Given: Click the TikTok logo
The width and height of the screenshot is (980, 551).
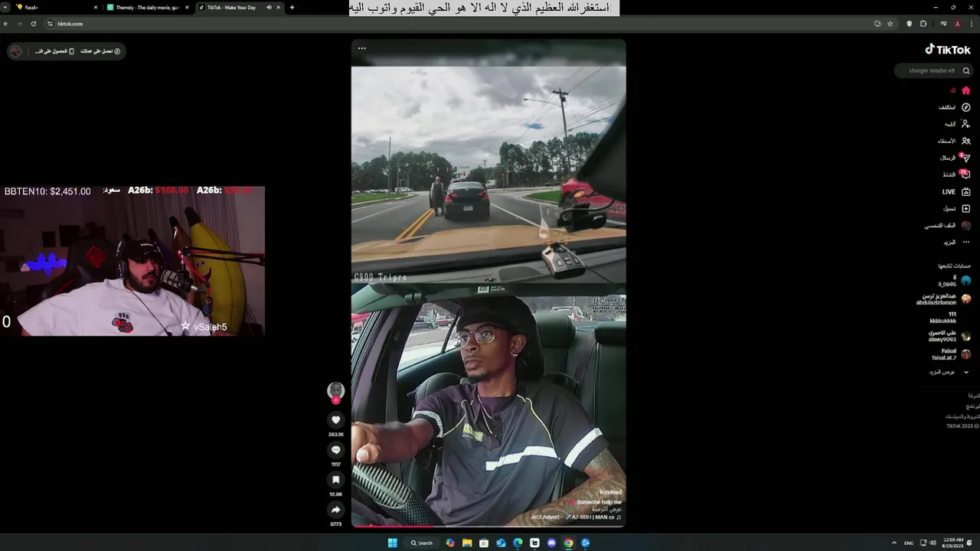Looking at the screenshot, I should [948, 49].
